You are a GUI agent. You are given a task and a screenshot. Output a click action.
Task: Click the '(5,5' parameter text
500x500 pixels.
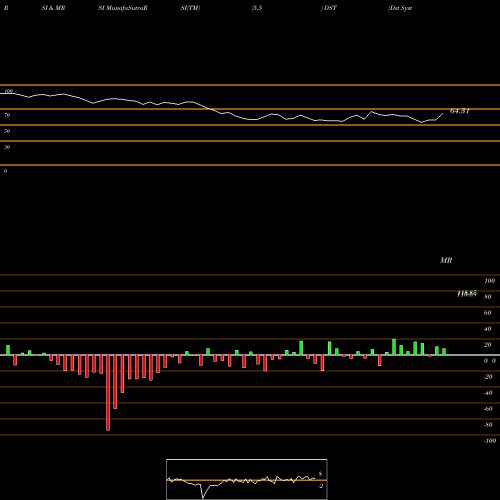click(257, 8)
